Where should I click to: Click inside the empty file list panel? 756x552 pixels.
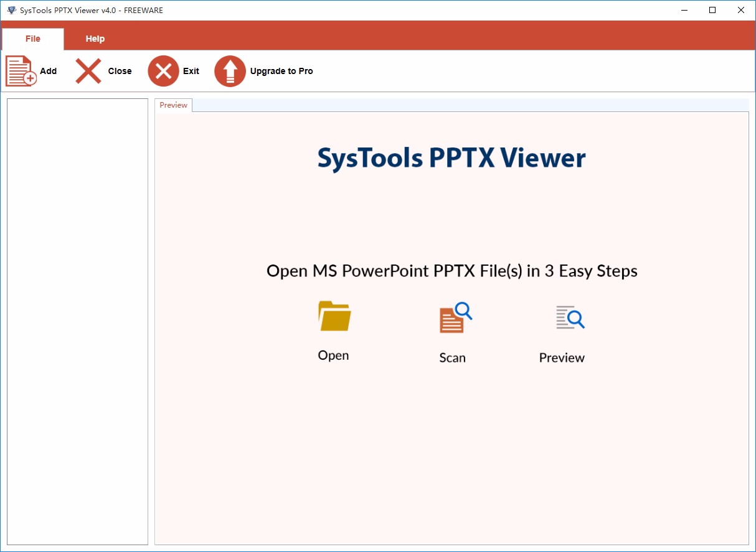point(77,322)
